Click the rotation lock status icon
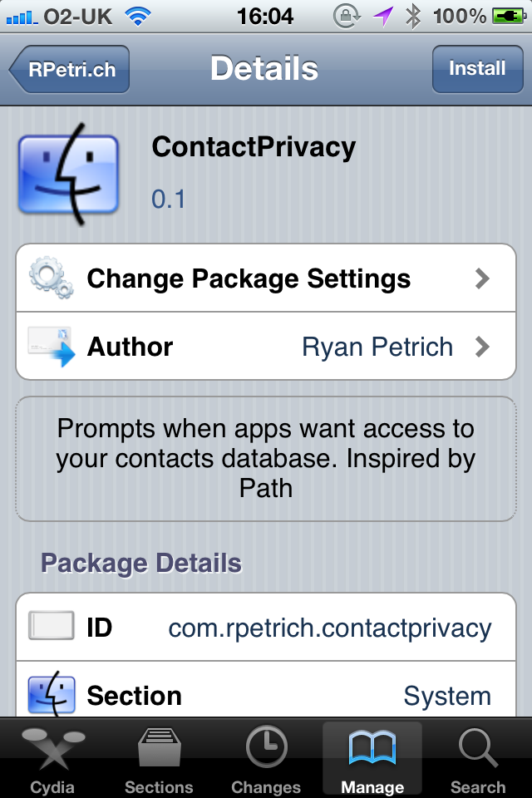532x798 pixels. (347, 17)
